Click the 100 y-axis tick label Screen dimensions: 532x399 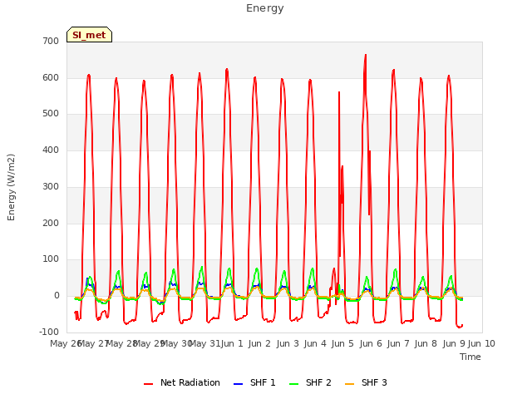(51, 259)
